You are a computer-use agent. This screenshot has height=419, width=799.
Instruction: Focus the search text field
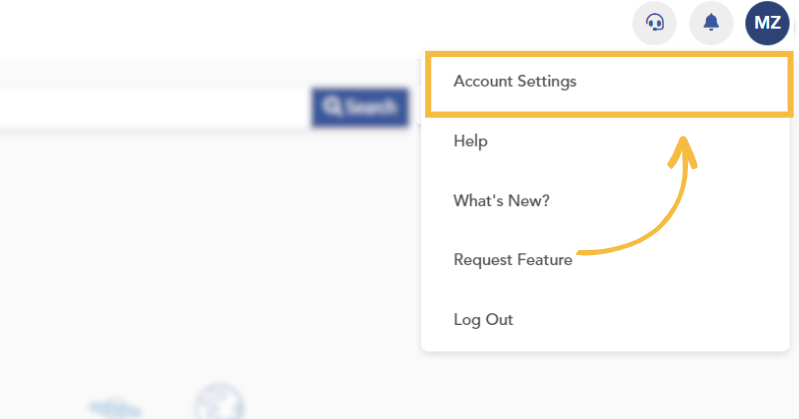click(x=155, y=107)
